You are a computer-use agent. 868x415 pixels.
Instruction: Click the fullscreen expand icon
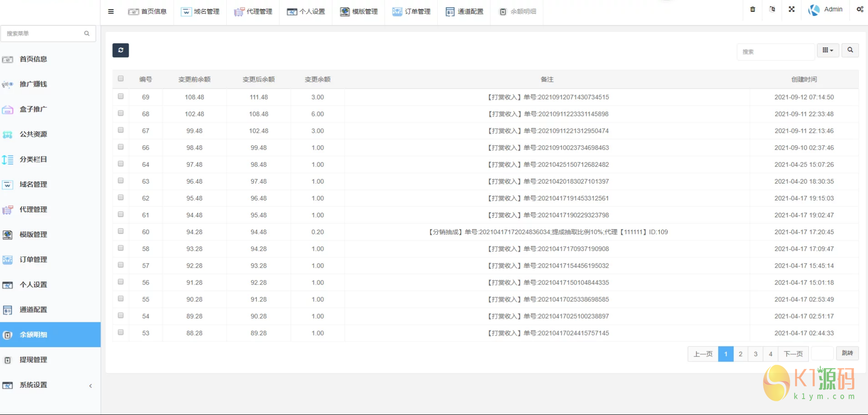[791, 9]
